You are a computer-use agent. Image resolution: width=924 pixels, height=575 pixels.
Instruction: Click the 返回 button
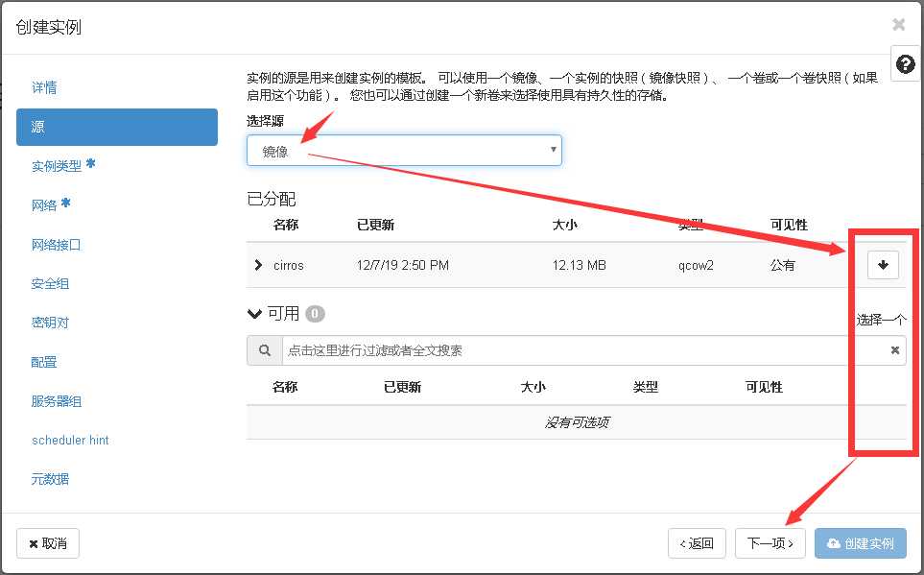click(697, 543)
